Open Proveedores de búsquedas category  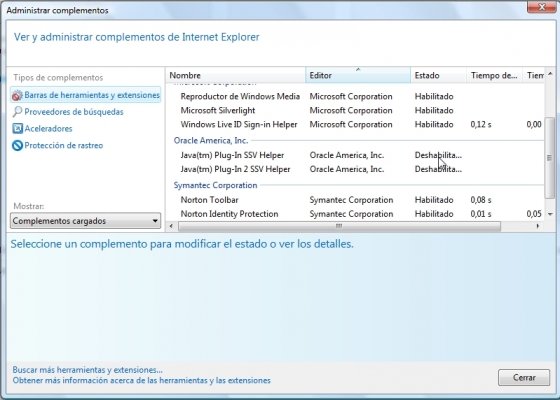[74, 112]
